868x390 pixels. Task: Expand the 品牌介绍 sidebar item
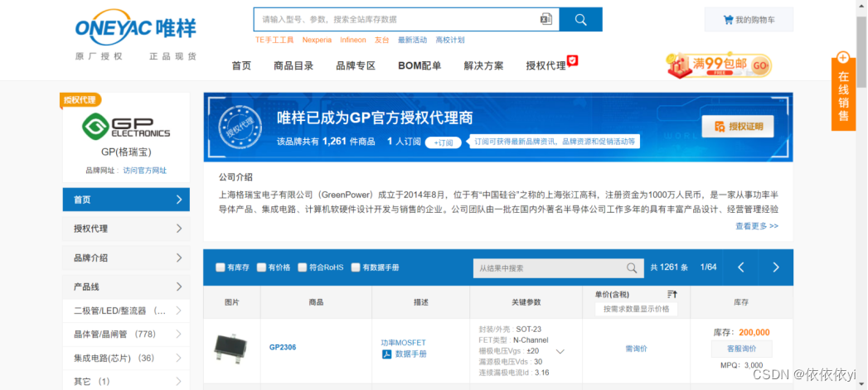(126, 258)
